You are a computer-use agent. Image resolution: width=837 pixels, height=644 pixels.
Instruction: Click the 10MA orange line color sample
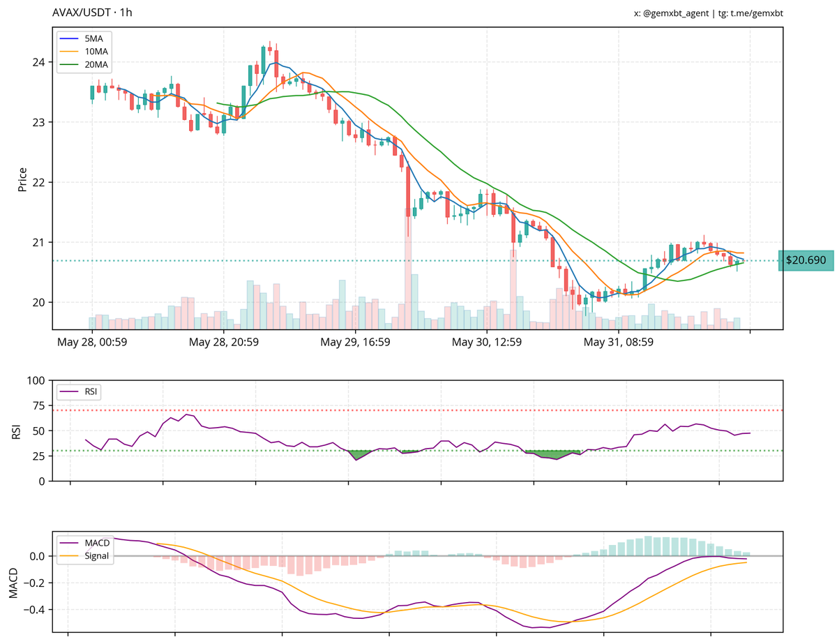click(70, 51)
